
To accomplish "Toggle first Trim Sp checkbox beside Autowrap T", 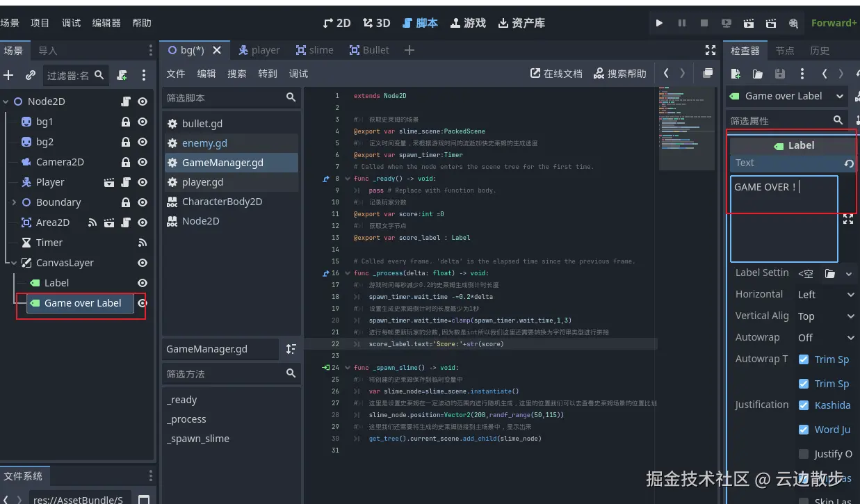I will click(x=804, y=359).
